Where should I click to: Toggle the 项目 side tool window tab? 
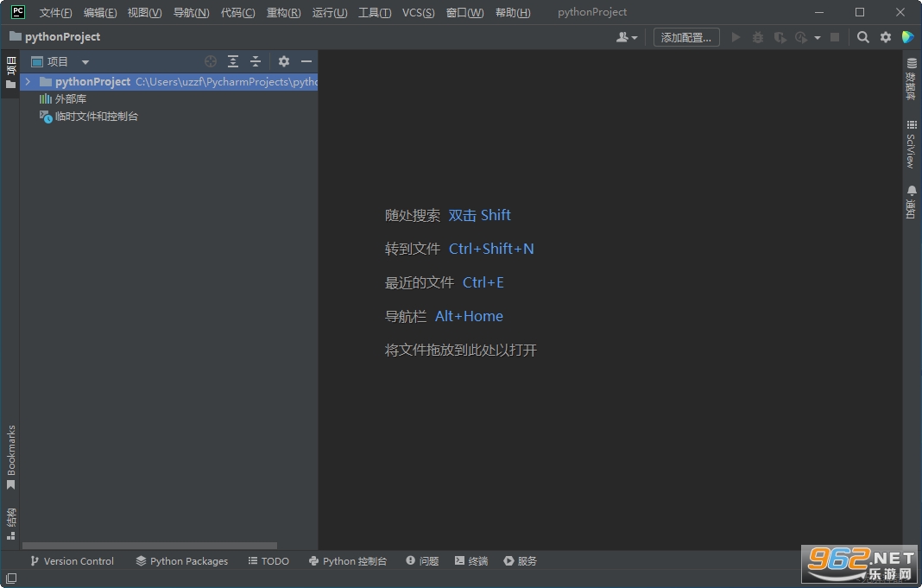[10, 73]
